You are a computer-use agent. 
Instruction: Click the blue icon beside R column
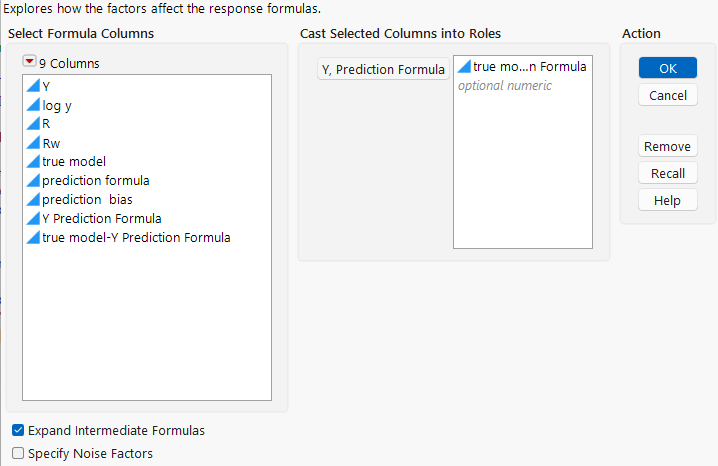coord(33,124)
